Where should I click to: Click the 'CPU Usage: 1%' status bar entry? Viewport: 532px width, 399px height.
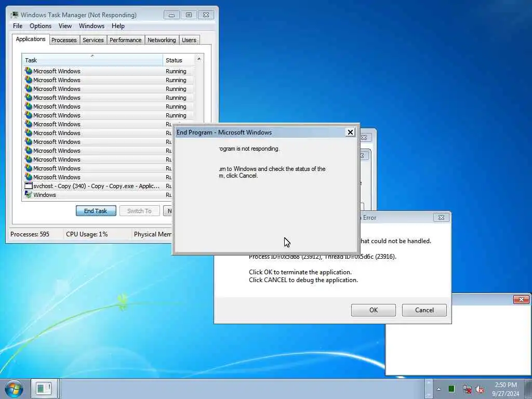[x=87, y=234]
